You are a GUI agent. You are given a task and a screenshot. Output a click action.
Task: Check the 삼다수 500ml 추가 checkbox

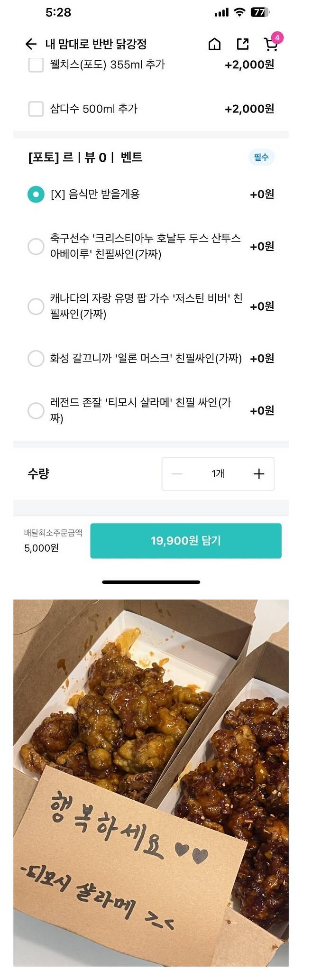[35, 109]
